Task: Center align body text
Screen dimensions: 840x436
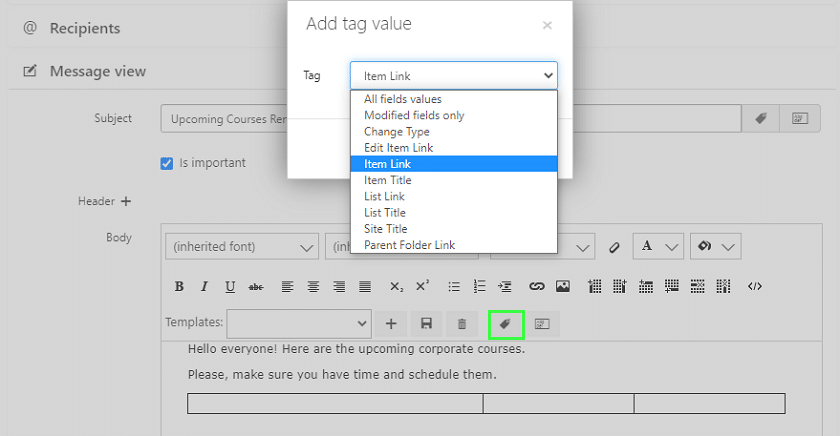Action: click(313, 287)
